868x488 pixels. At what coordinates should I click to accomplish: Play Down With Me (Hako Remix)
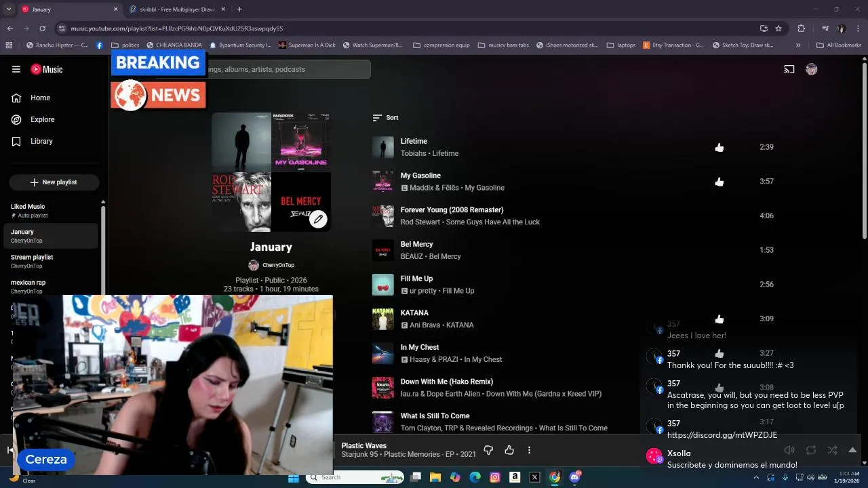click(x=447, y=382)
